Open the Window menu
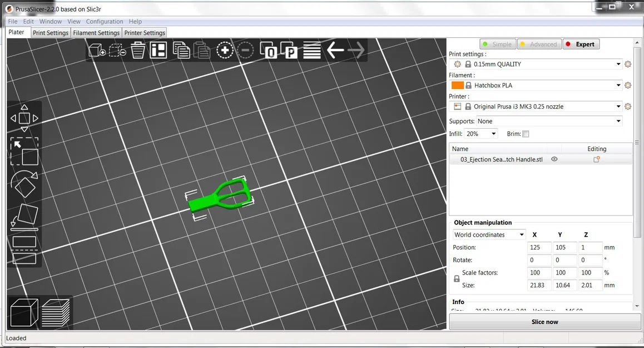644x348 pixels. (51, 21)
